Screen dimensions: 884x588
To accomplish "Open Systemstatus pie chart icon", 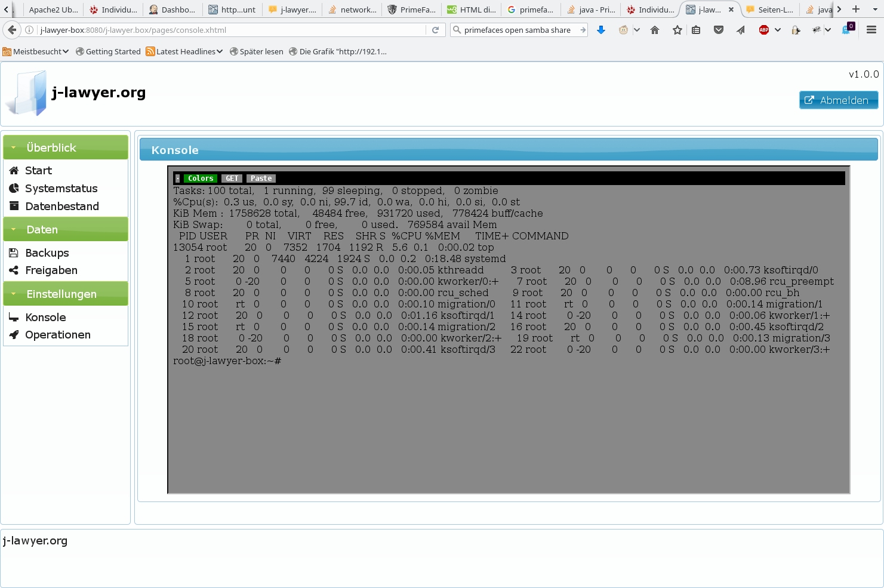I will pyautogui.click(x=14, y=189).
